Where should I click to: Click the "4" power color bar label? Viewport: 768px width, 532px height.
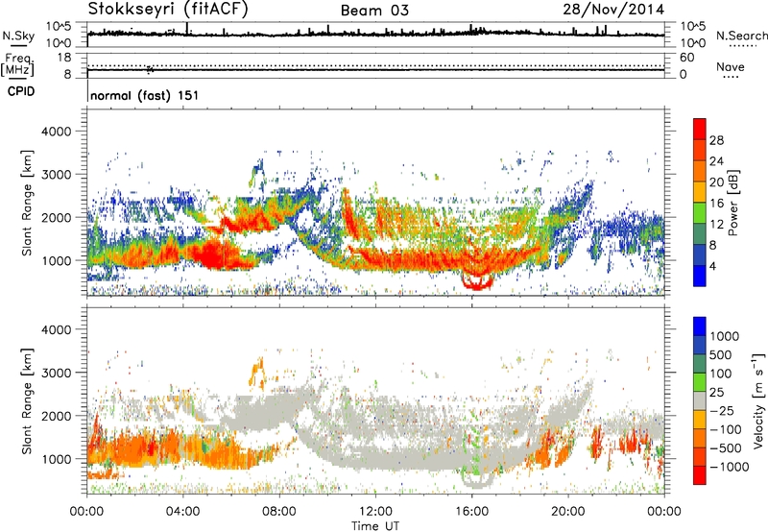[x=712, y=266]
